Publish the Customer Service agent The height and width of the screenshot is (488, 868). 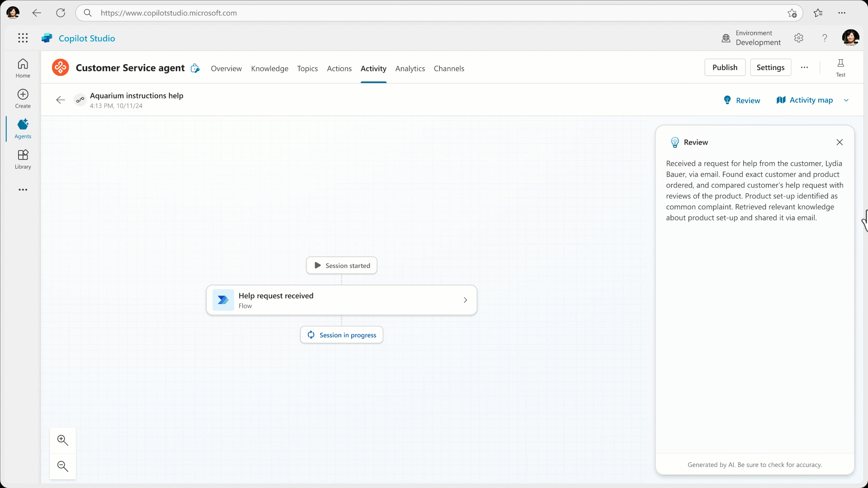pos(725,67)
